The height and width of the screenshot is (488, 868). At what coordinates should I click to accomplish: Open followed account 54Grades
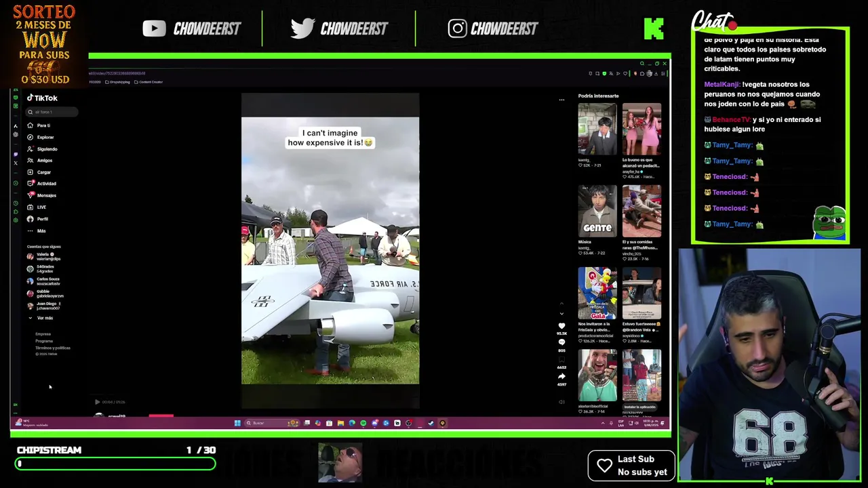(41, 268)
